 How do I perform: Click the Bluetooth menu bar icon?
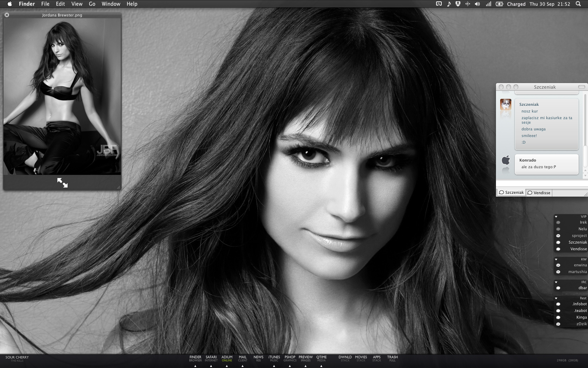tap(468, 4)
